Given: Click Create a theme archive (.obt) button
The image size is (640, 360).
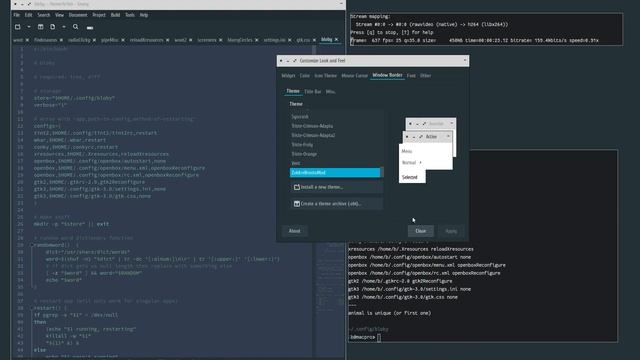Looking at the screenshot, I should [337, 204].
